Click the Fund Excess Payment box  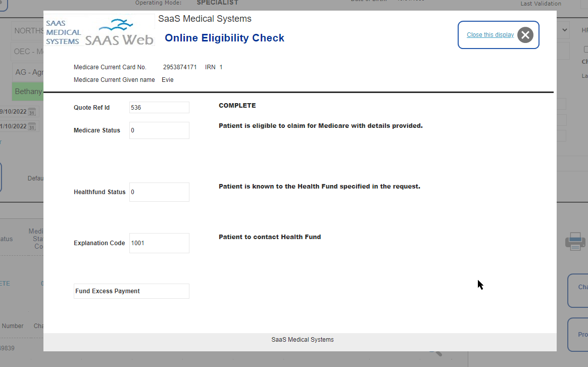pyautogui.click(x=132, y=291)
